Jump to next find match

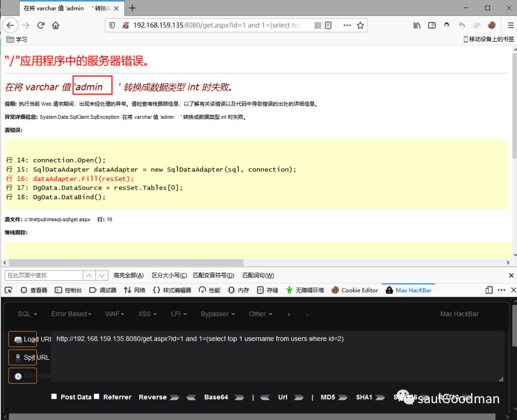pyautogui.click(x=102, y=275)
